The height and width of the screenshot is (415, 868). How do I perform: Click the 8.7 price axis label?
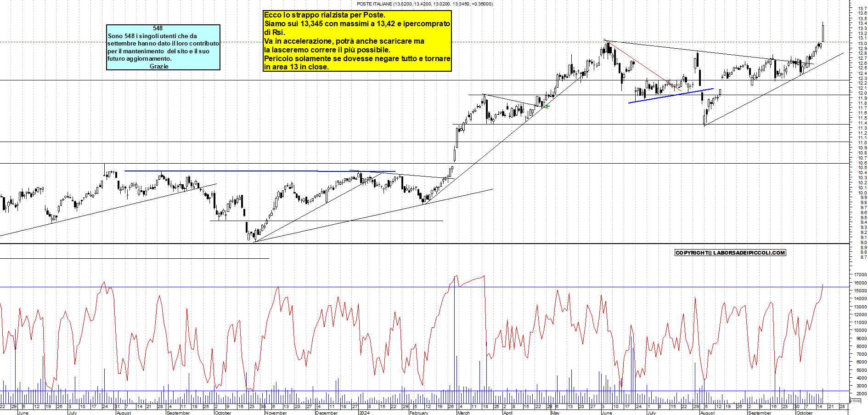click(x=863, y=257)
